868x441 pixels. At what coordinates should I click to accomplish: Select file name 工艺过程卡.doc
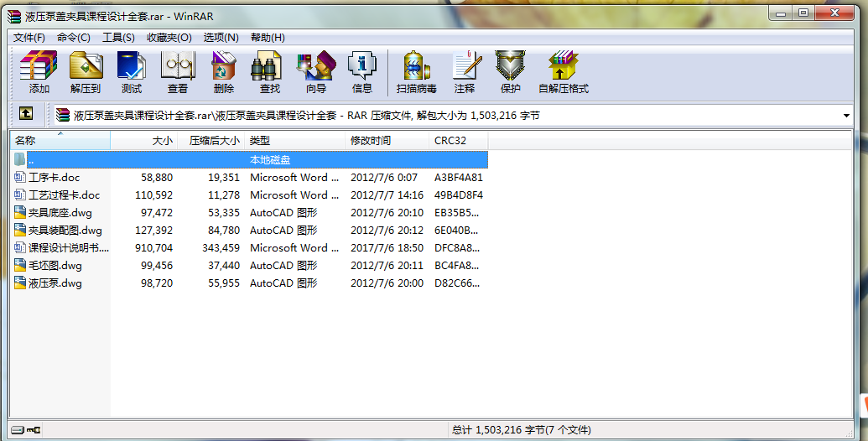[x=65, y=195]
